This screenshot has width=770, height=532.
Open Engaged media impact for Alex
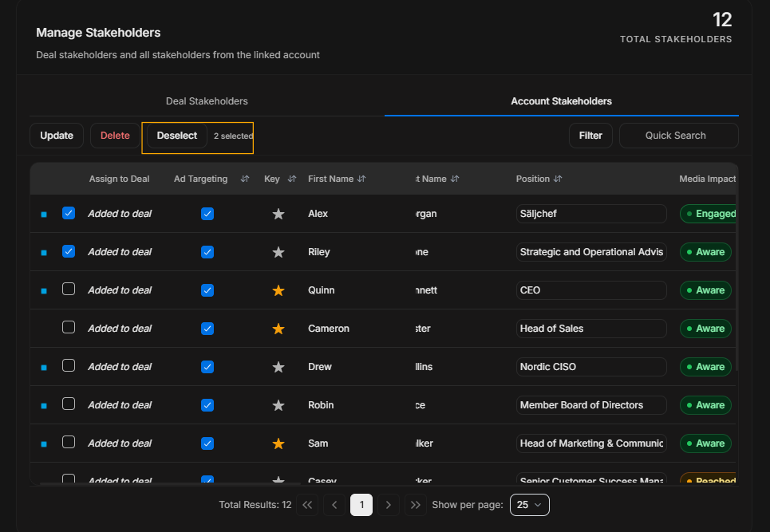708,214
